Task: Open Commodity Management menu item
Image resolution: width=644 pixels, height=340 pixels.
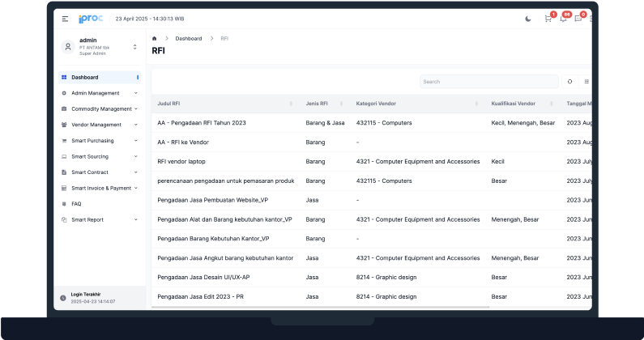Action: click(x=100, y=108)
